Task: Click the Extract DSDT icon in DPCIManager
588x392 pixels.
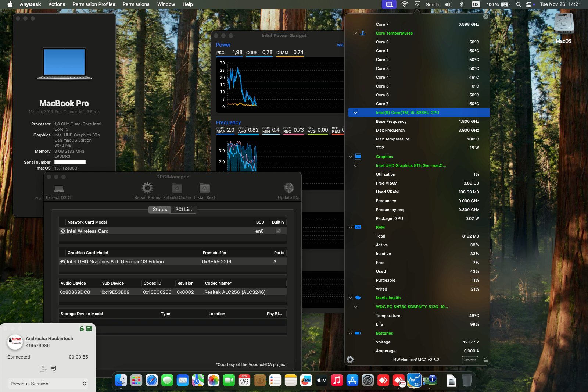Action: pyautogui.click(x=59, y=188)
